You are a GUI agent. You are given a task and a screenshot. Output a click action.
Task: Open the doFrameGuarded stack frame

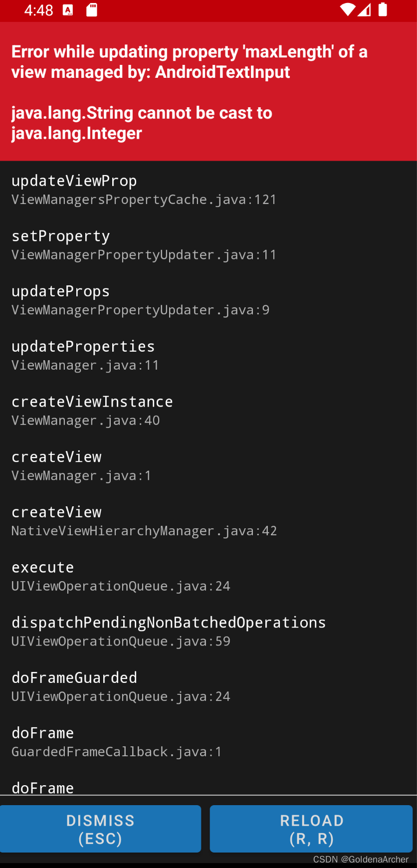208,686
